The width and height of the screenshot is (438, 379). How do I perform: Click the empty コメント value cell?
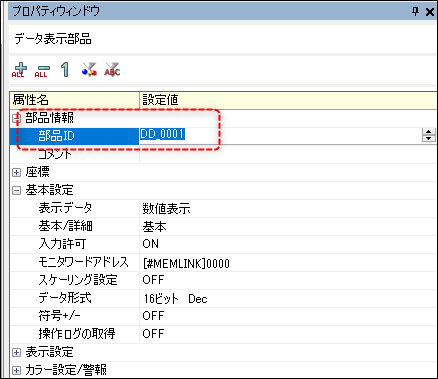pyautogui.click(x=288, y=154)
